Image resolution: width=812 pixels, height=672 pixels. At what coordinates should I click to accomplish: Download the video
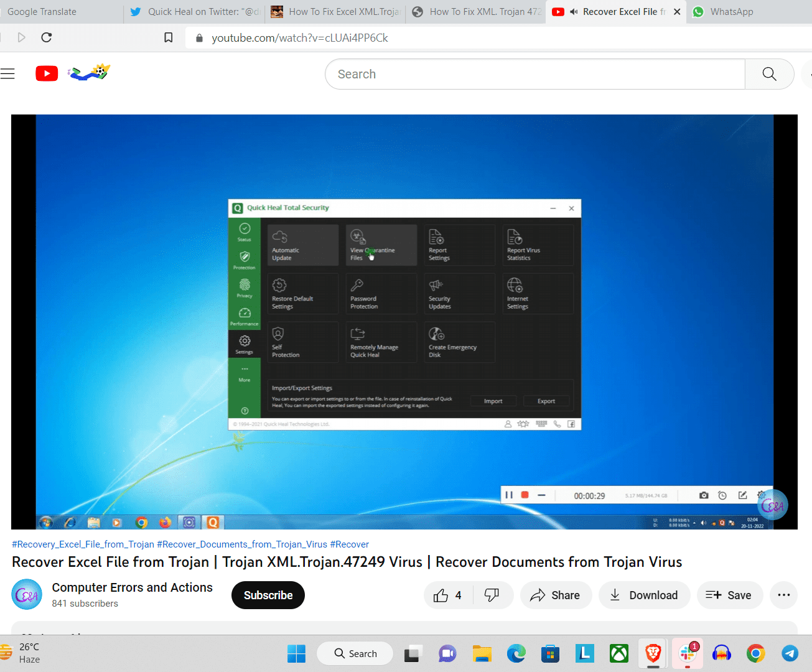tap(644, 595)
